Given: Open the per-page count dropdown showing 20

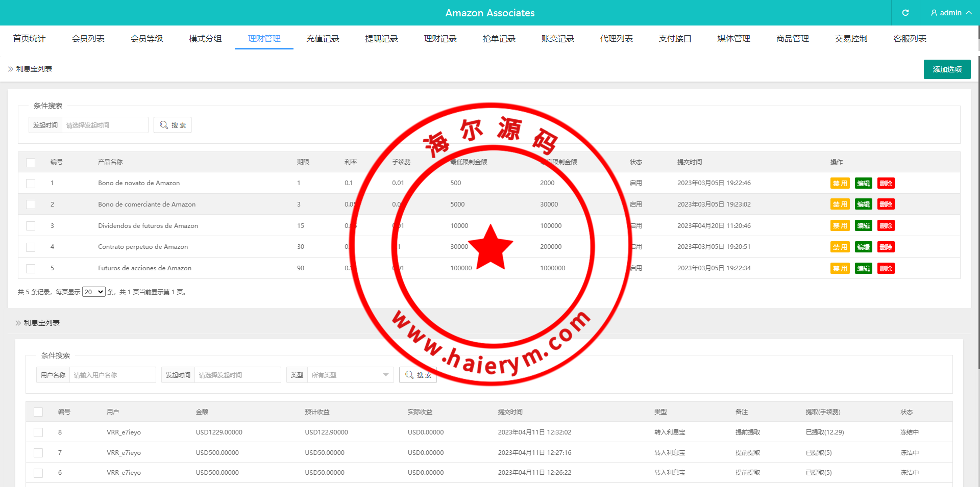Looking at the screenshot, I should 94,292.
